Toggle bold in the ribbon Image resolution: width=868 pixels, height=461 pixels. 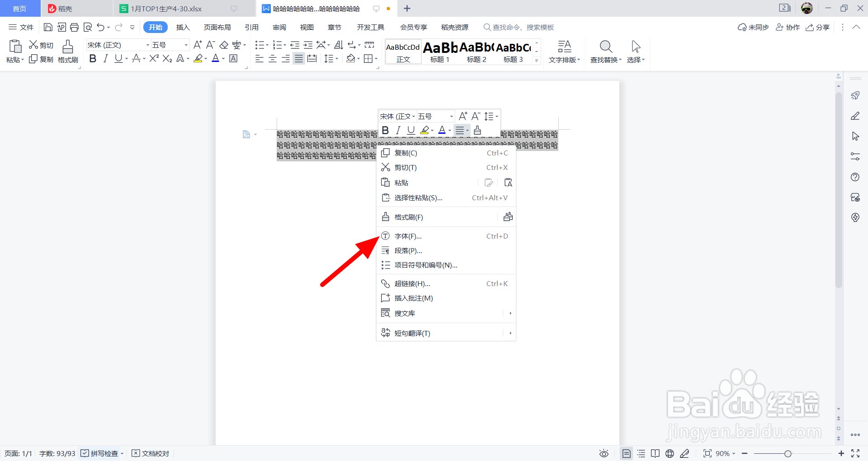93,58
